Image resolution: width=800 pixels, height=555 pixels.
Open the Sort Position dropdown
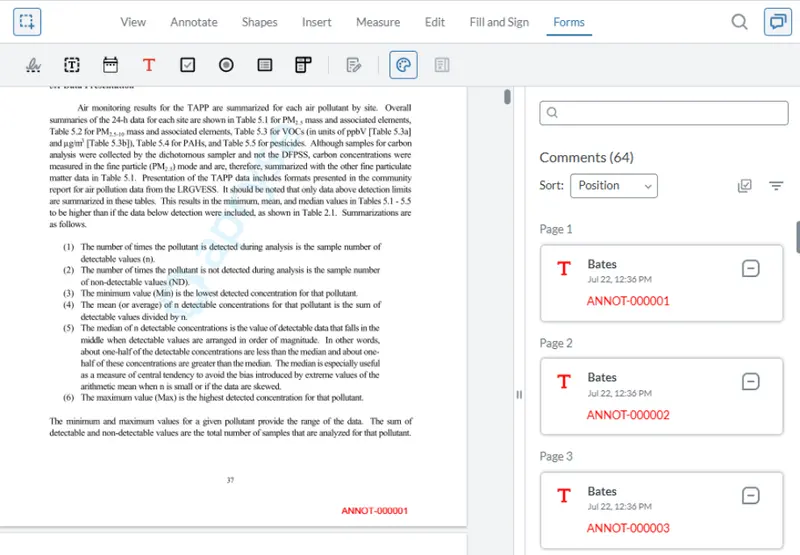click(614, 186)
